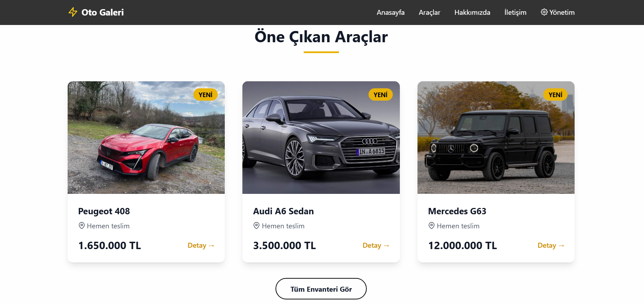Go to Anasayfa in the navigation
This screenshot has width=644, height=304.
pos(390,12)
